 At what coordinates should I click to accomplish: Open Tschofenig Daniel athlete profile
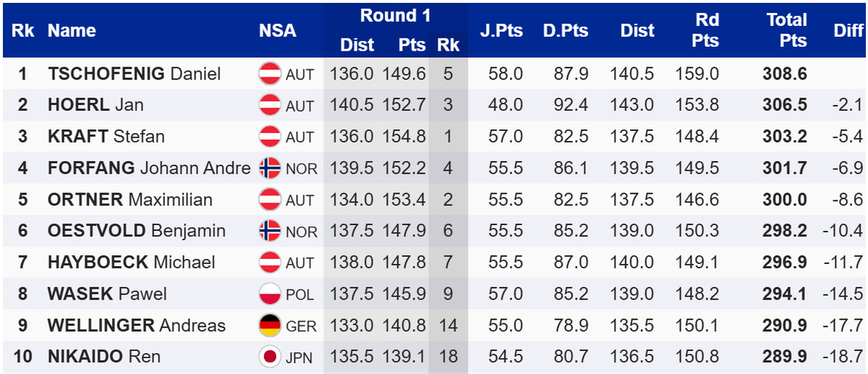[x=134, y=74]
